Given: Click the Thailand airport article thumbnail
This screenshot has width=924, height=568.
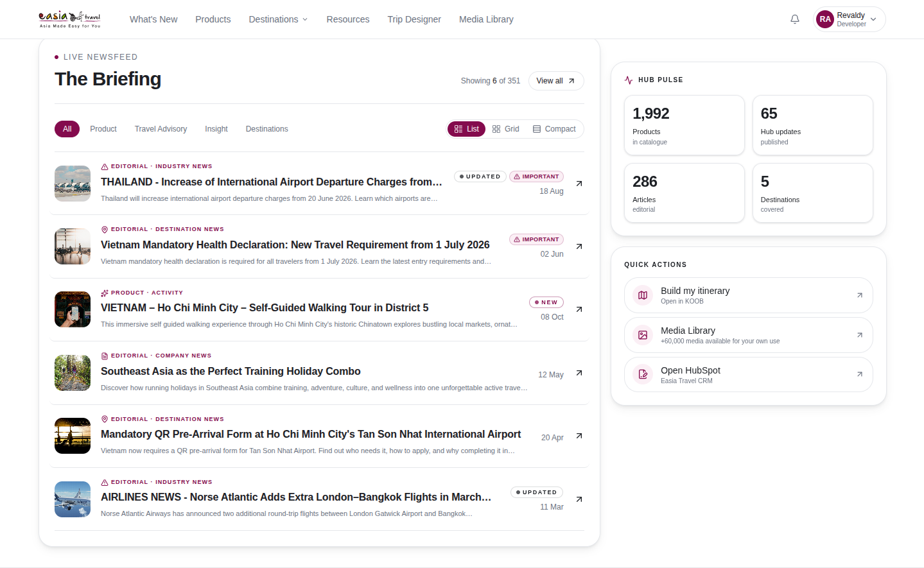Looking at the screenshot, I should tap(73, 184).
